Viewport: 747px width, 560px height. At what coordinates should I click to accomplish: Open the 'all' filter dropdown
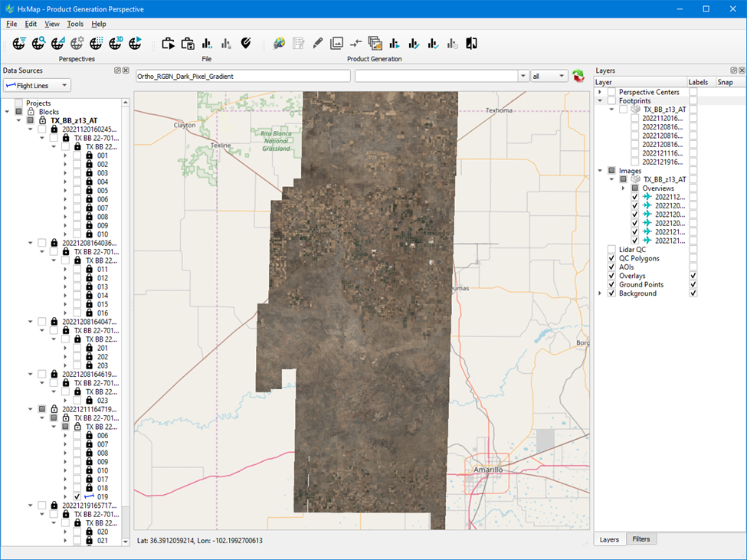pyautogui.click(x=549, y=76)
